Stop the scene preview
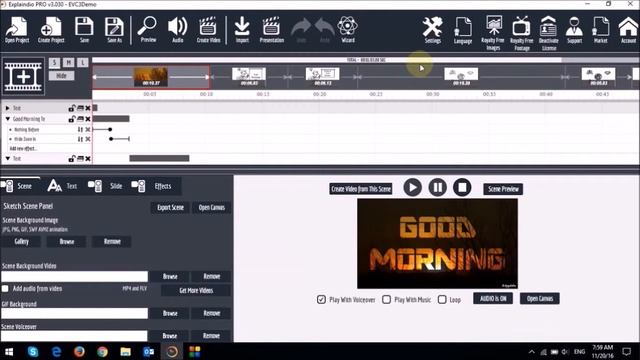 coord(462,188)
